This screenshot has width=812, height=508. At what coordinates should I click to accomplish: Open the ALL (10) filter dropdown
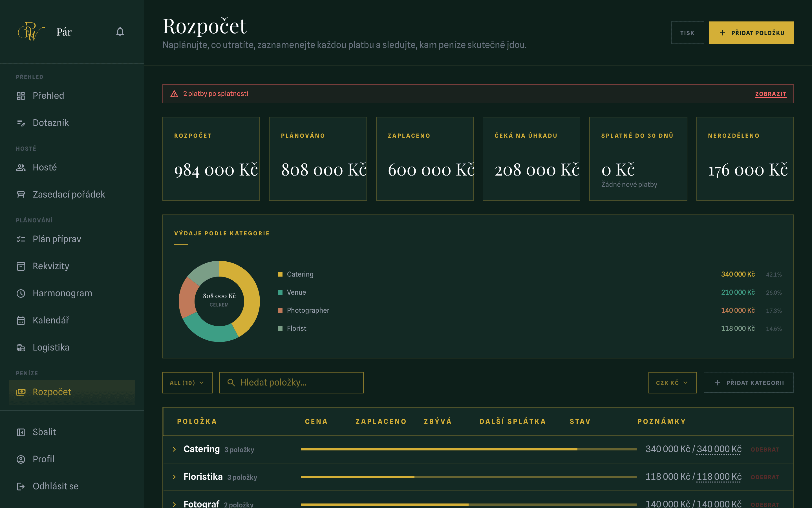pos(187,383)
